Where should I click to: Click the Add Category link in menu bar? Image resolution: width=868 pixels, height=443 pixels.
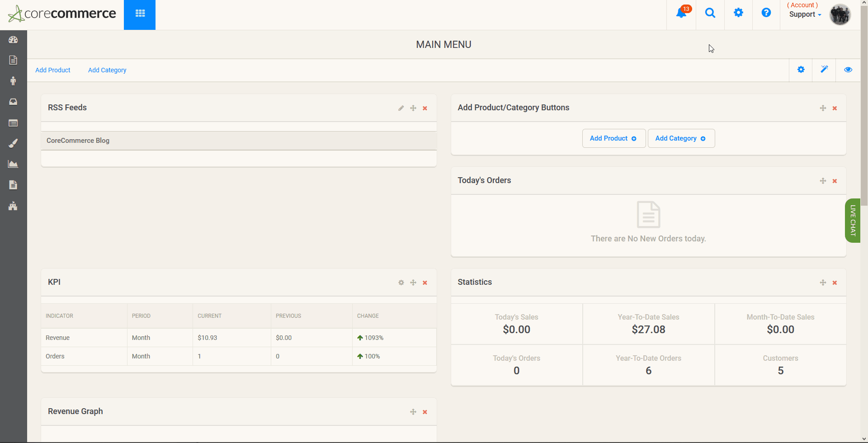(107, 70)
